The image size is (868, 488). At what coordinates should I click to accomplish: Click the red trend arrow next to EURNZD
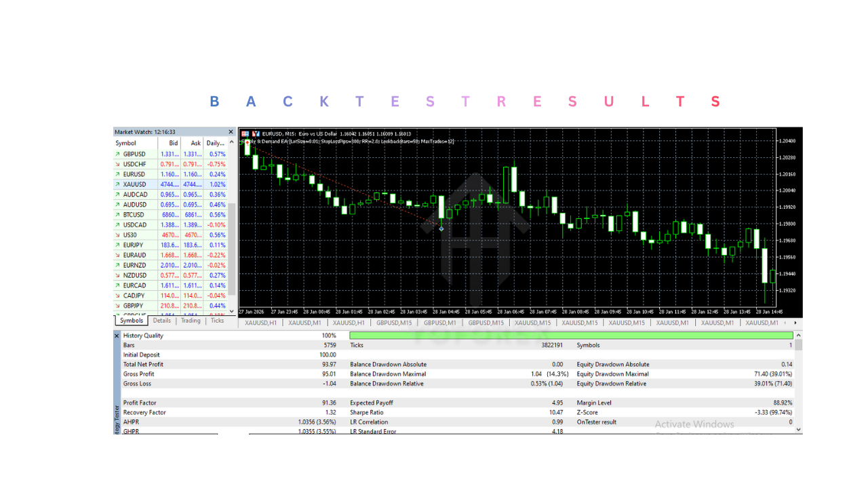(x=117, y=265)
